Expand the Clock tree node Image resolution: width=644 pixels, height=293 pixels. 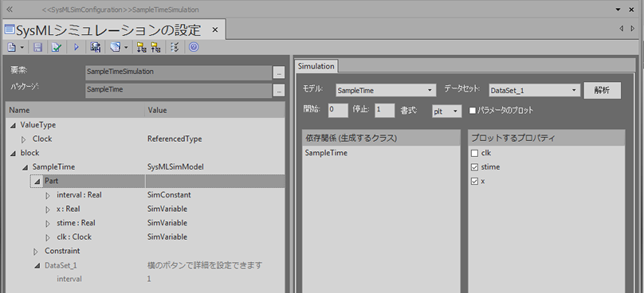pyautogui.click(x=24, y=139)
